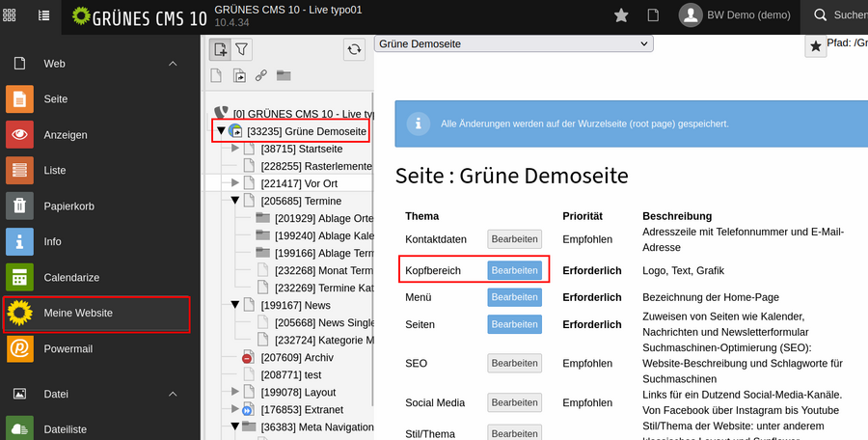Viewport: 868px width, 440px height.
Task: Open the BW Demo user avatar
Action: point(691,15)
